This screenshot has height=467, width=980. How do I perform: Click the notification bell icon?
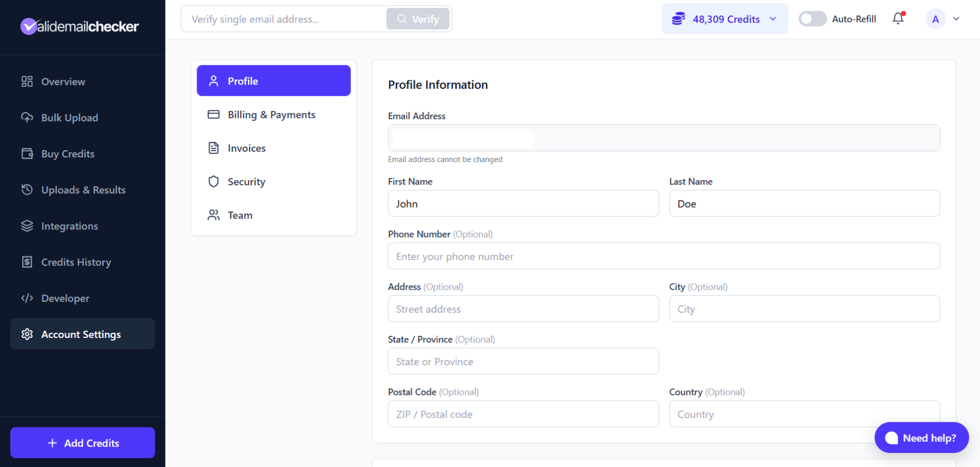point(898,19)
